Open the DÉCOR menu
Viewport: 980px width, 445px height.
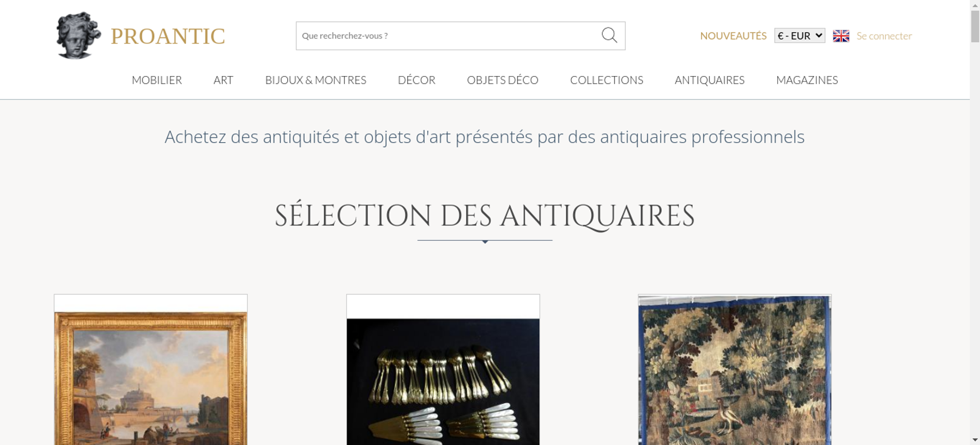click(x=416, y=80)
